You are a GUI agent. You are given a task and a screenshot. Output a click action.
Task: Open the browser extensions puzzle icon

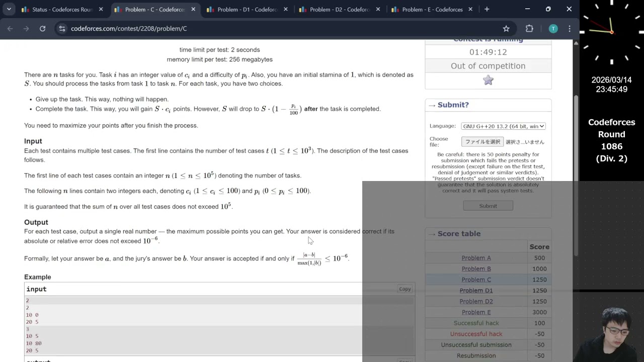tap(529, 29)
